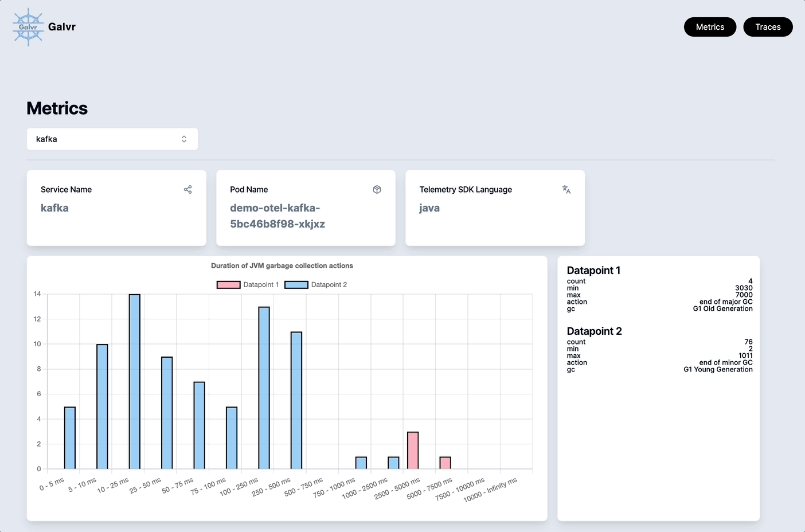The image size is (805, 532).
Task: Click Datapoint 2 max value '1011'
Action: (x=745, y=356)
